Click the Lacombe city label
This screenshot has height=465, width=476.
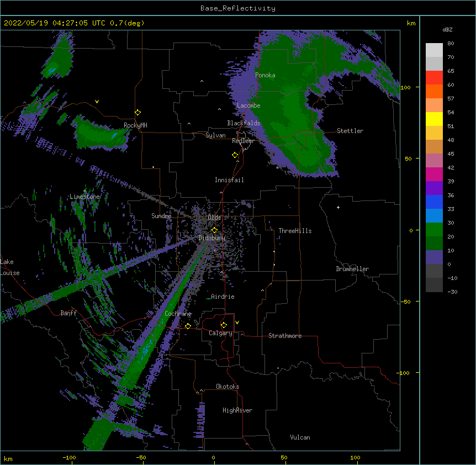tap(248, 105)
